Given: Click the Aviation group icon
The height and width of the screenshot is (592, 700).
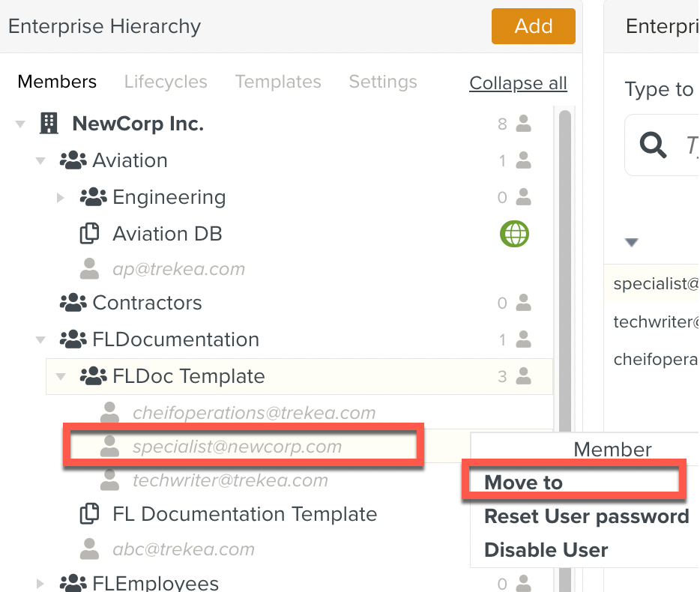Looking at the screenshot, I should pos(73,160).
